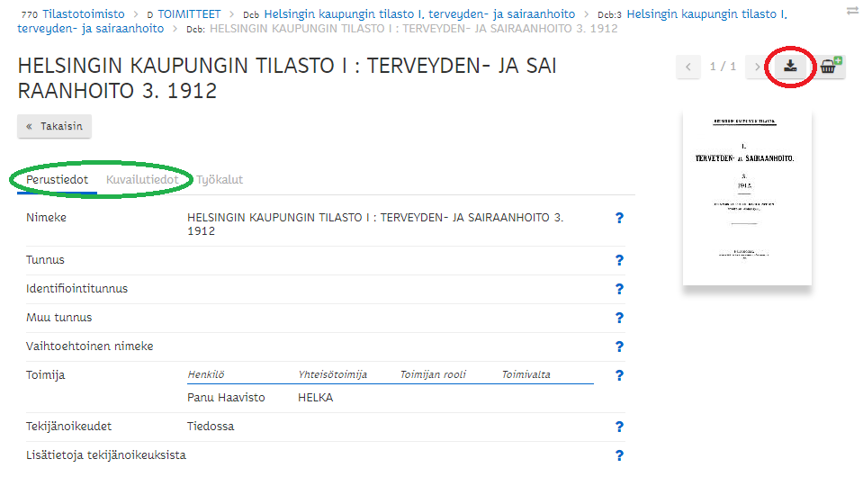Viewport: 863px width, 504px height.
Task: Switch to the Perustiedot tab
Action: [x=57, y=180]
